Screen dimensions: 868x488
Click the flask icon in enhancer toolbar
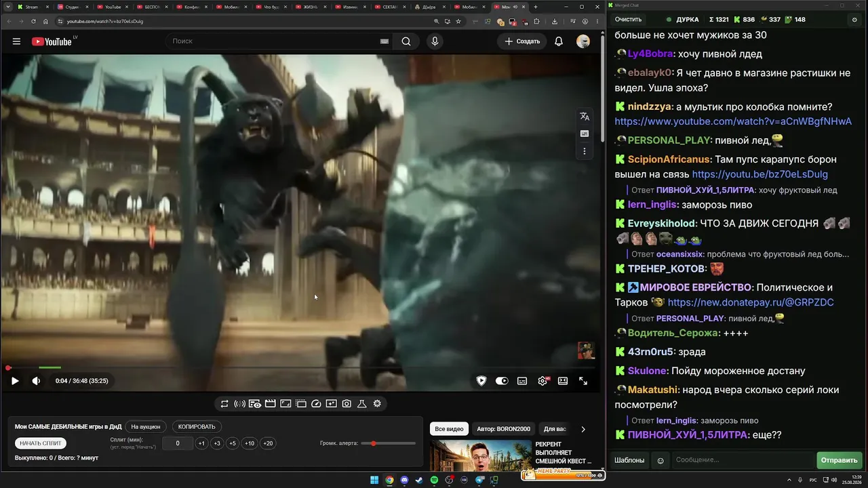(x=361, y=404)
